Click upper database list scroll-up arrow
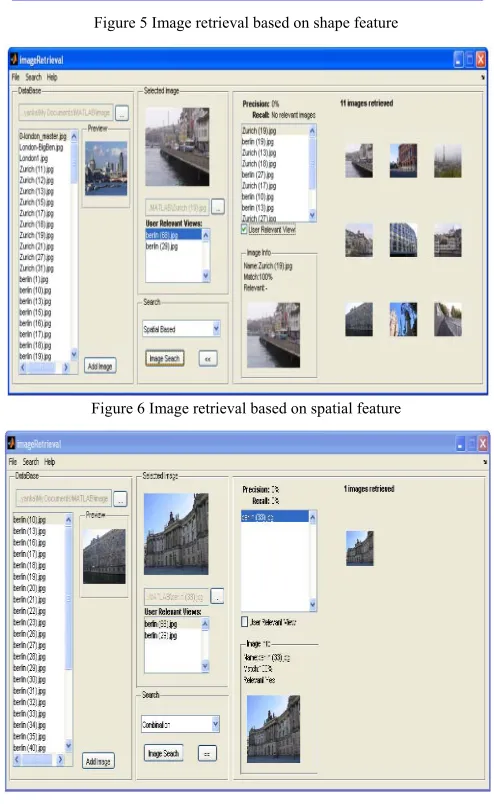The height and width of the screenshot is (804, 494). click(74, 136)
